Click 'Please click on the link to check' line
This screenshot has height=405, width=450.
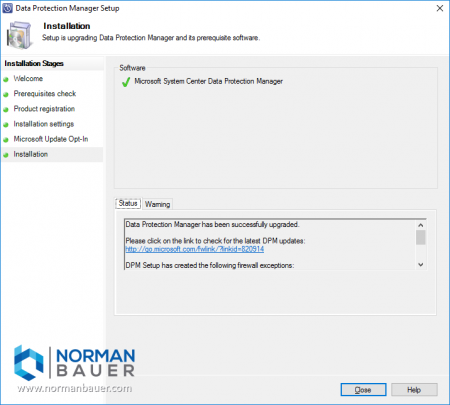(x=215, y=241)
